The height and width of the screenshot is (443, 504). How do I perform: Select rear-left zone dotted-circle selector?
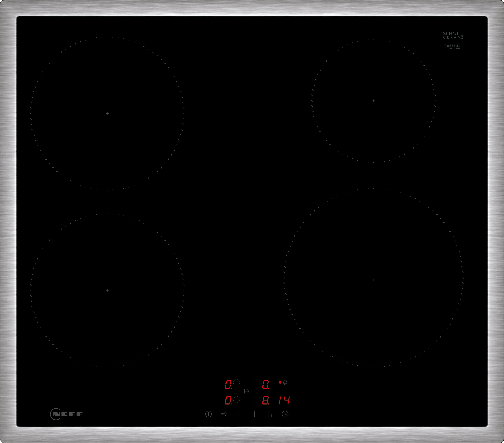237,383
